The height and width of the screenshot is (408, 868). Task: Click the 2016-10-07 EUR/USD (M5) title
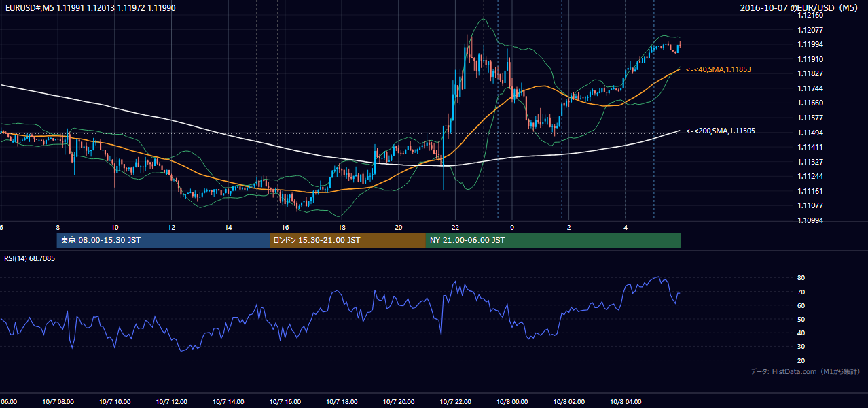[800, 8]
